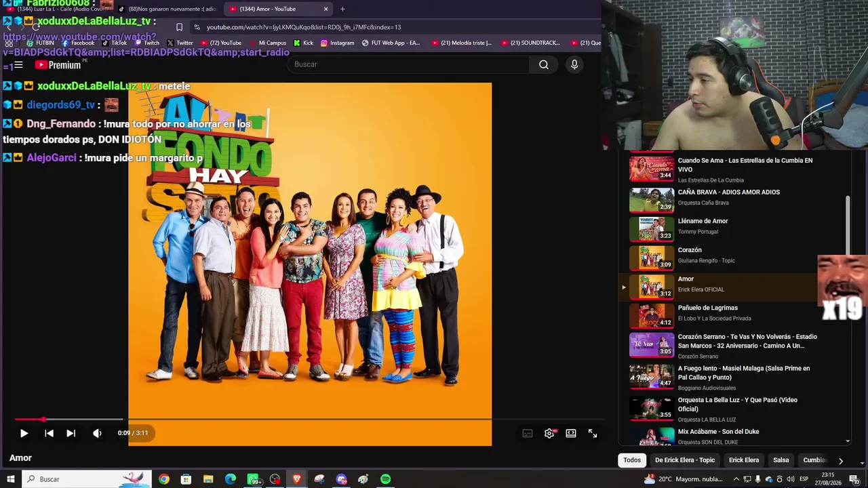
Task: Enter fullscreen in the video player
Action: click(x=593, y=433)
